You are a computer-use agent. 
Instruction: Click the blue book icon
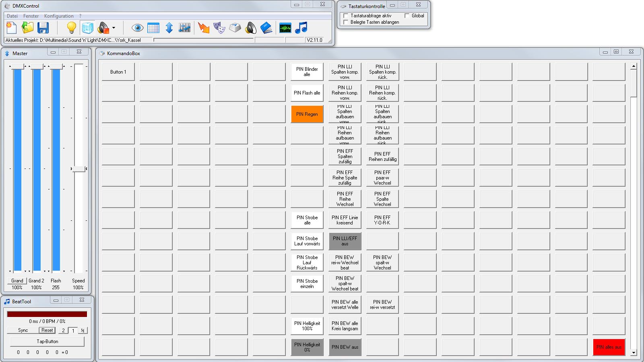[266, 28]
